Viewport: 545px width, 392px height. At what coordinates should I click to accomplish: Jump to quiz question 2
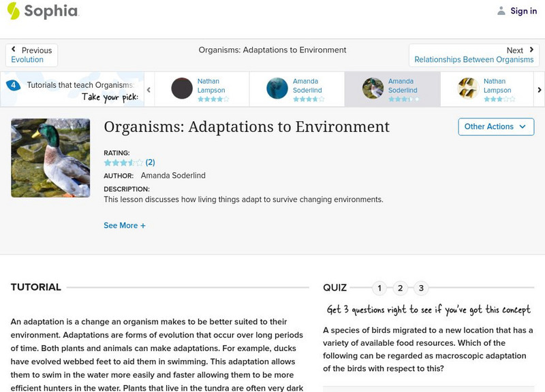point(401,288)
